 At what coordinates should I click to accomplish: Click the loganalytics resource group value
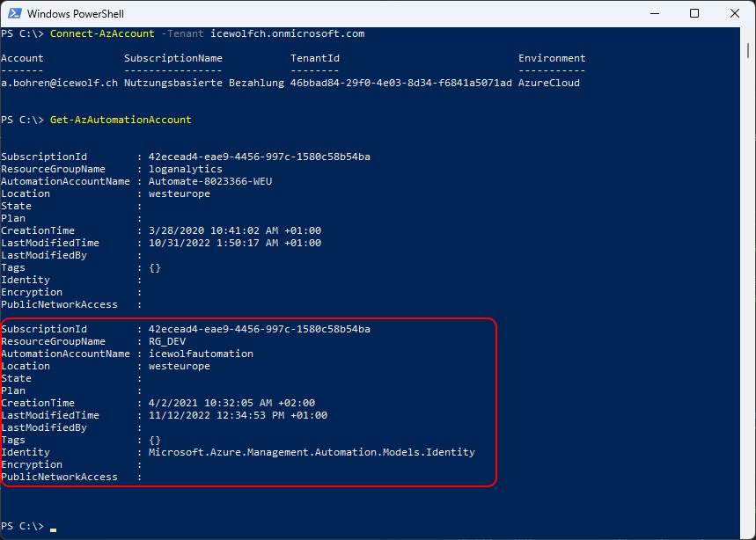(186, 169)
